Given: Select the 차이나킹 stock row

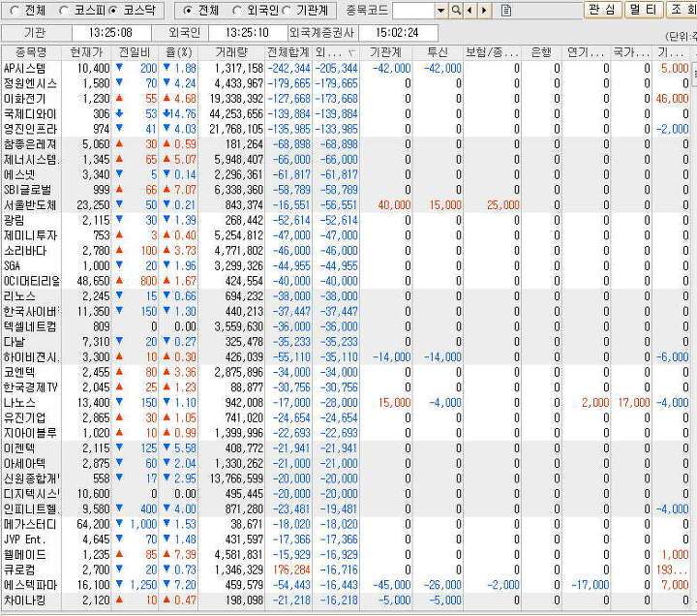Looking at the screenshot, I should [347, 601].
